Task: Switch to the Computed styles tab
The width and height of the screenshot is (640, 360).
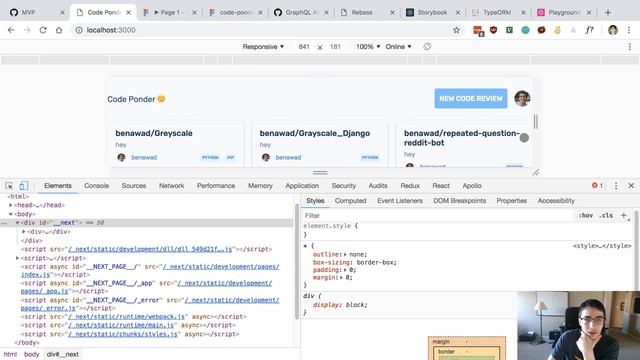Action: 350,201
